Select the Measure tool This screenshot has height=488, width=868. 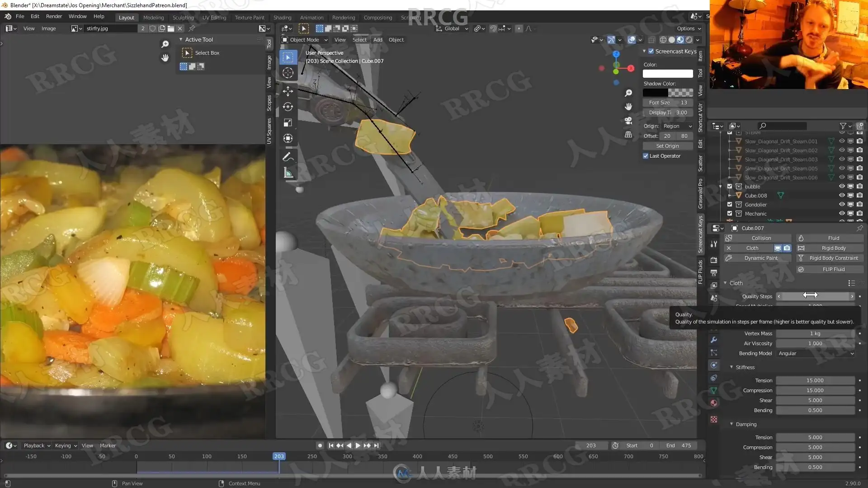coord(288,173)
